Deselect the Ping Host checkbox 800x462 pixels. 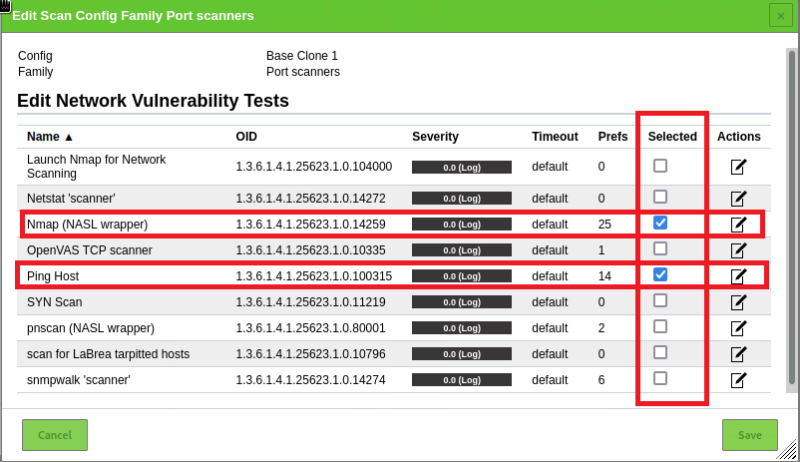660,274
